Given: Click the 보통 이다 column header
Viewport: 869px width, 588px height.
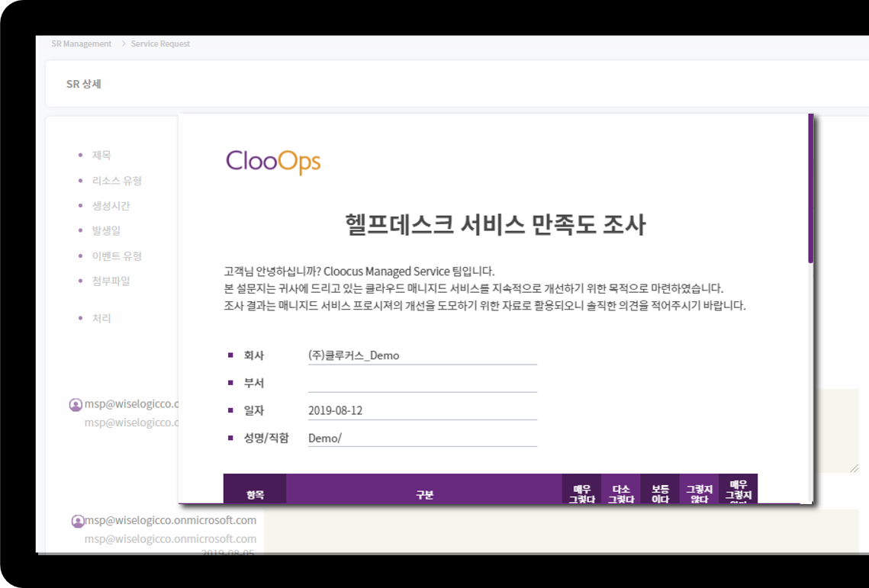Looking at the screenshot, I should (660, 490).
